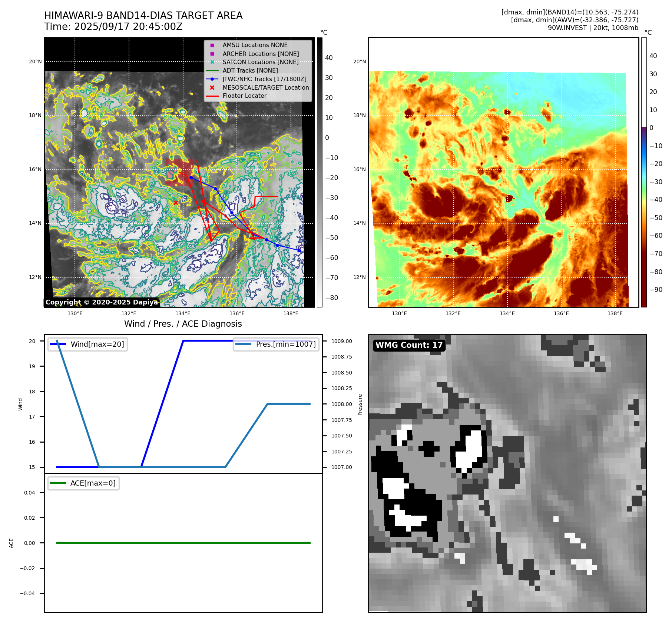This screenshot has height=626, width=672.
Task: Click the WMG Count: 17 label
Action: coord(409,345)
